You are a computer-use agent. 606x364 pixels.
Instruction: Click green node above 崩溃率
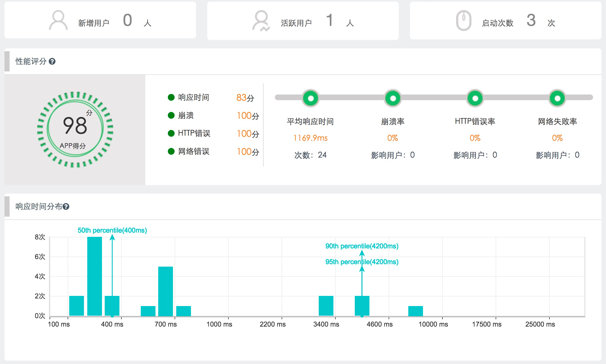click(x=393, y=98)
